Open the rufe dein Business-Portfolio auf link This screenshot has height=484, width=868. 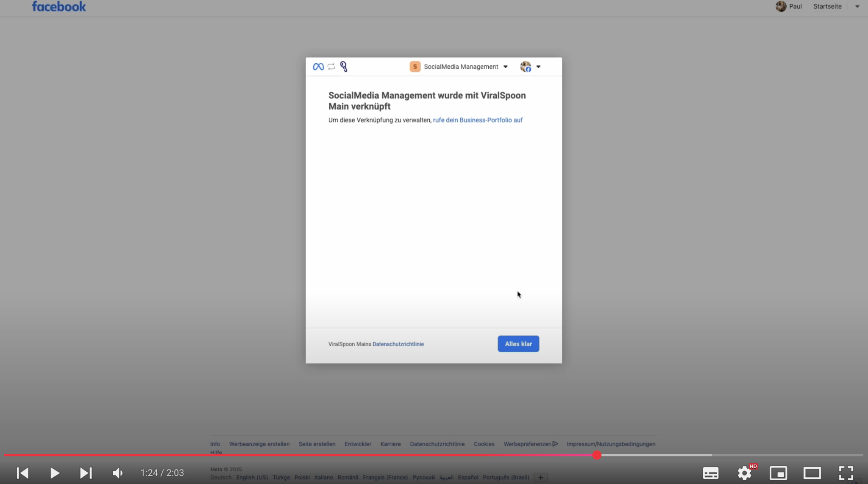pyautogui.click(x=477, y=120)
